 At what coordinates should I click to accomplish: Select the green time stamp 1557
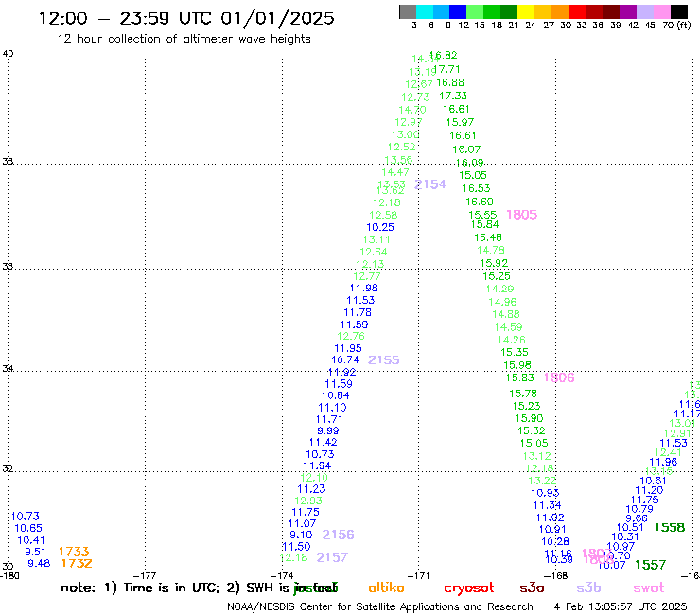pyautogui.click(x=651, y=565)
